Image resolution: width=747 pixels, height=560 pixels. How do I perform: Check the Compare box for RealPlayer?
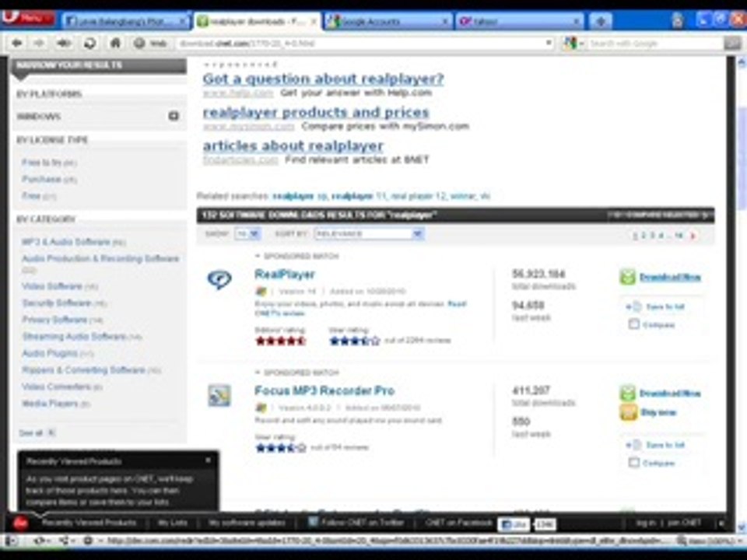point(633,324)
